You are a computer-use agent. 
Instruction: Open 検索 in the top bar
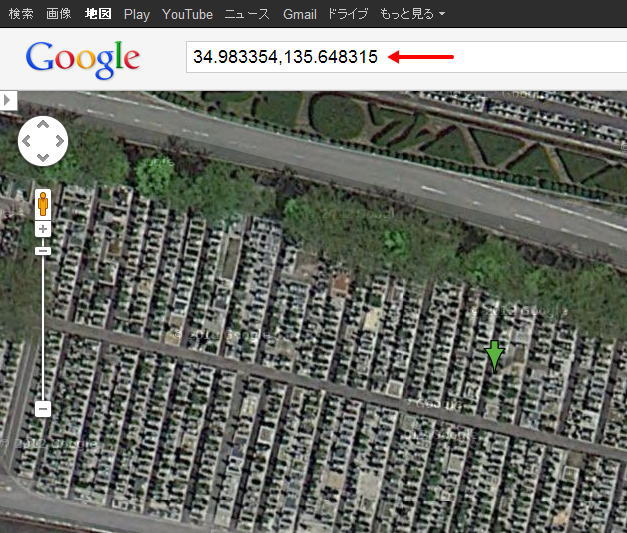pyautogui.click(x=21, y=14)
